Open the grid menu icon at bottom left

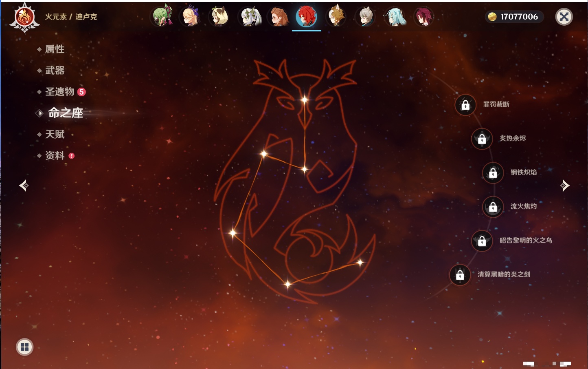[24, 347]
